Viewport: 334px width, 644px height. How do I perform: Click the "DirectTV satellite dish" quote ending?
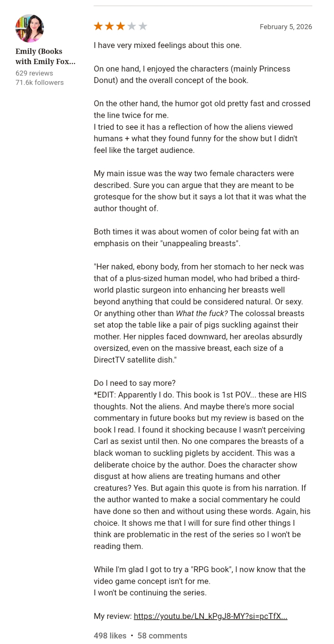[135, 360]
